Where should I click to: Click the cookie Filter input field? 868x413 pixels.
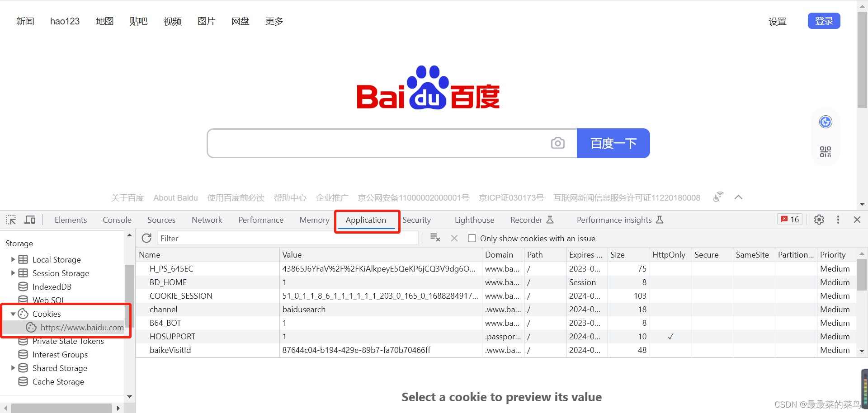tap(288, 238)
